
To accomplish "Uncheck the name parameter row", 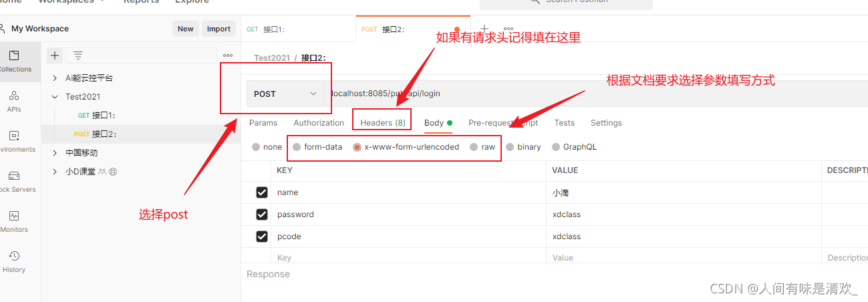I will tap(262, 192).
